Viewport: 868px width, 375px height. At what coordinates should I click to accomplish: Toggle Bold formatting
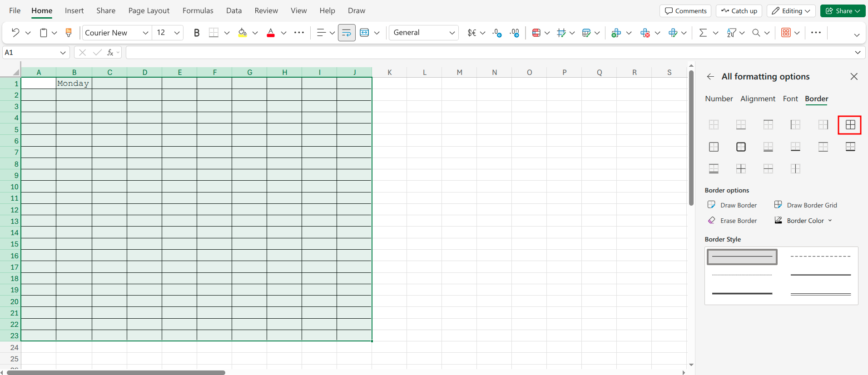[x=197, y=33]
